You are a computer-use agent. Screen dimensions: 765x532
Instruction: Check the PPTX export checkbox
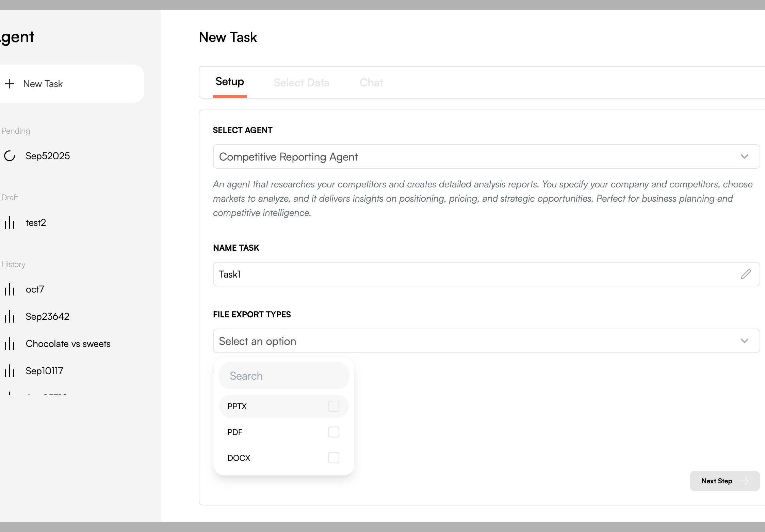coord(333,406)
